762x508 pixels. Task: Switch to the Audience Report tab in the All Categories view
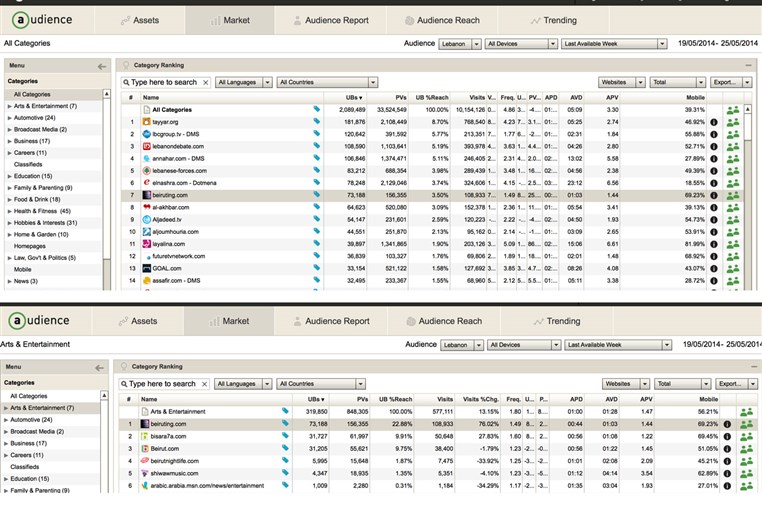(x=331, y=20)
